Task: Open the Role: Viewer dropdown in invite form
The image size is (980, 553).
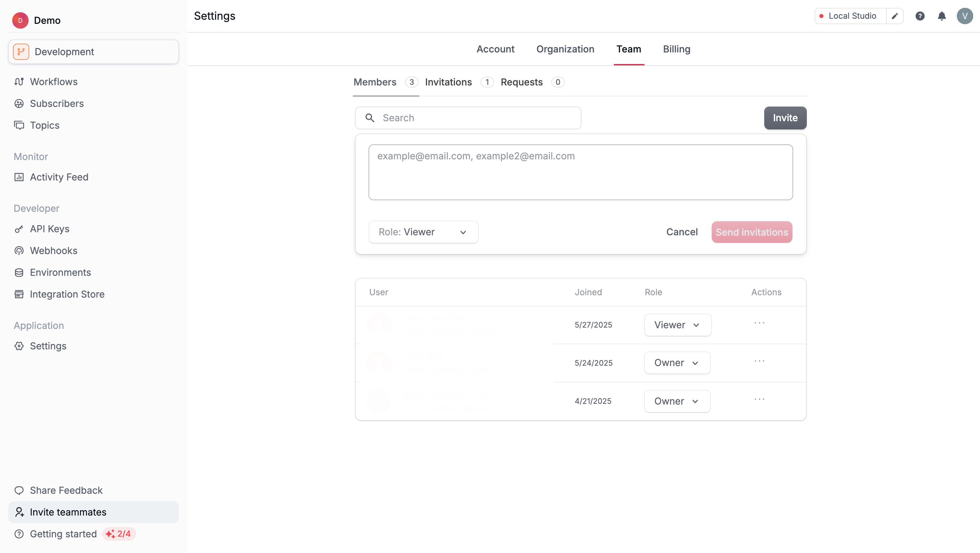Action: (423, 232)
